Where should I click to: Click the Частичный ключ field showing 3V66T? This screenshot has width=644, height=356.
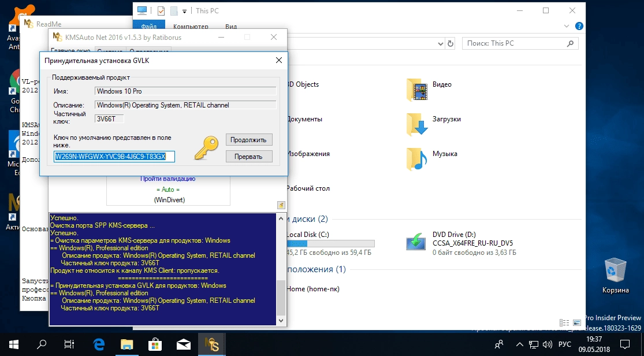[109, 119]
